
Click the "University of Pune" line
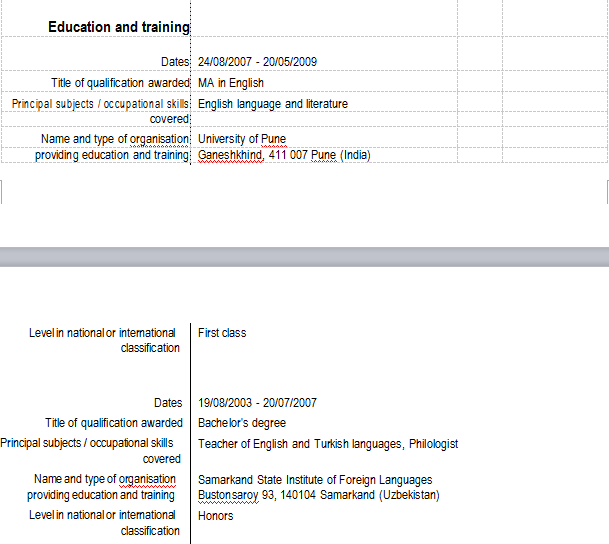point(242,139)
